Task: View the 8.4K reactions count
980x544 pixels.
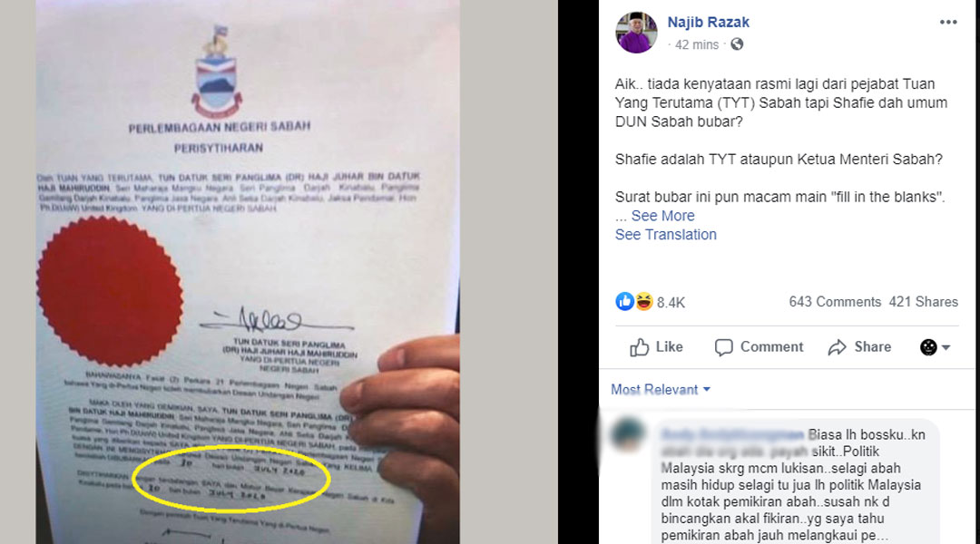Action: tap(671, 303)
